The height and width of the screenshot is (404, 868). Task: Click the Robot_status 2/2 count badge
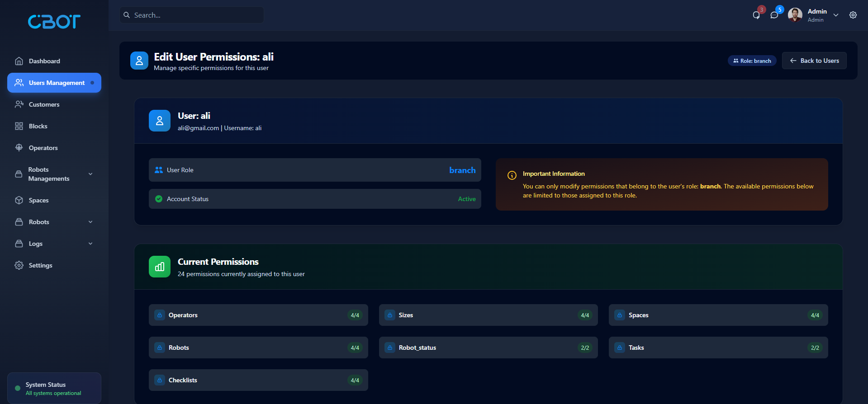click(x=585, y=348)
